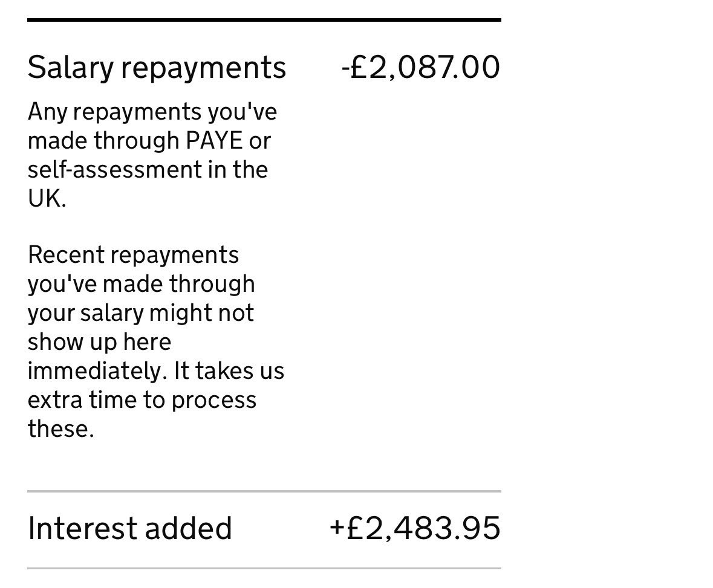Click the words Any repayments you've
The width and height of the screenshot is (713, 588).
pyautogui.click(x=152, y=112)
